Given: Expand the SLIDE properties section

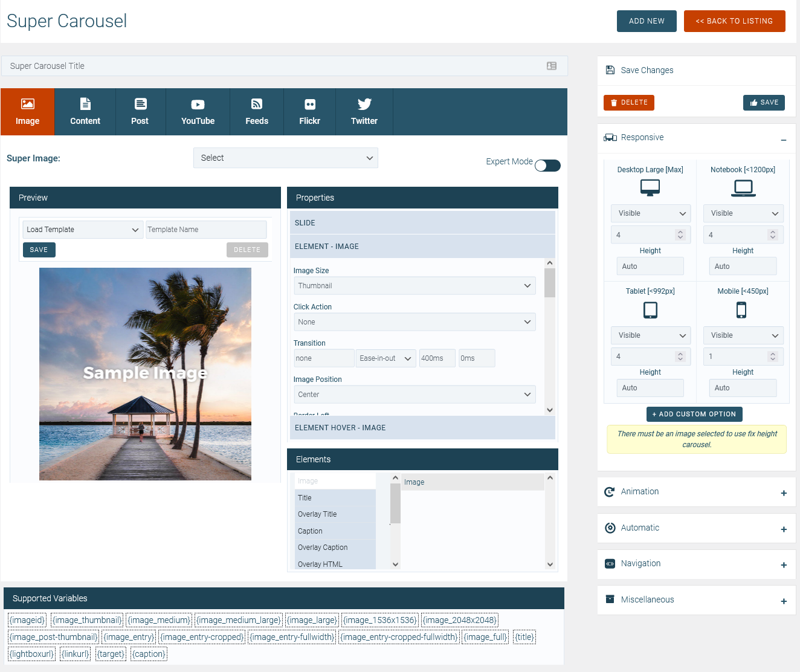Looking at the screenshot, I should (x=422, y=223).
